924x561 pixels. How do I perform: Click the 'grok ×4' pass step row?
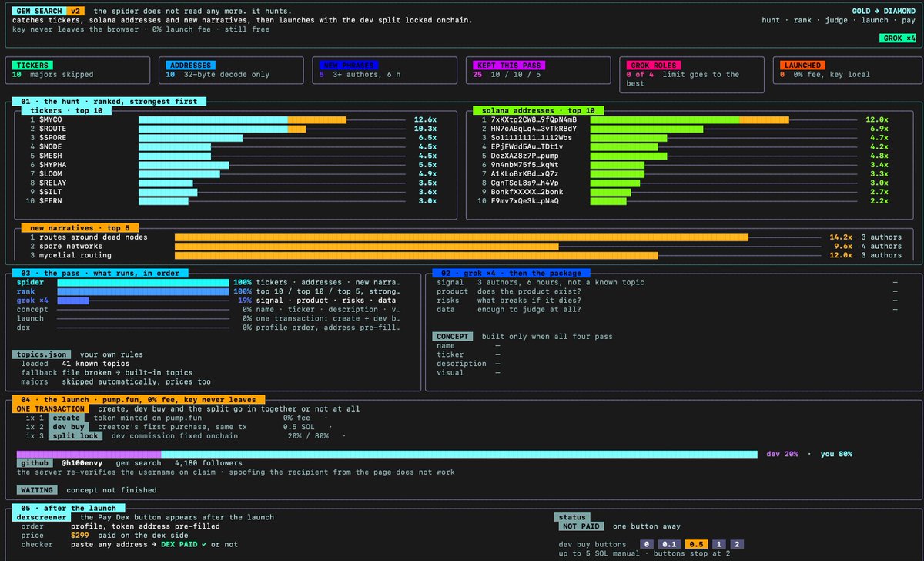coord(209,301)
